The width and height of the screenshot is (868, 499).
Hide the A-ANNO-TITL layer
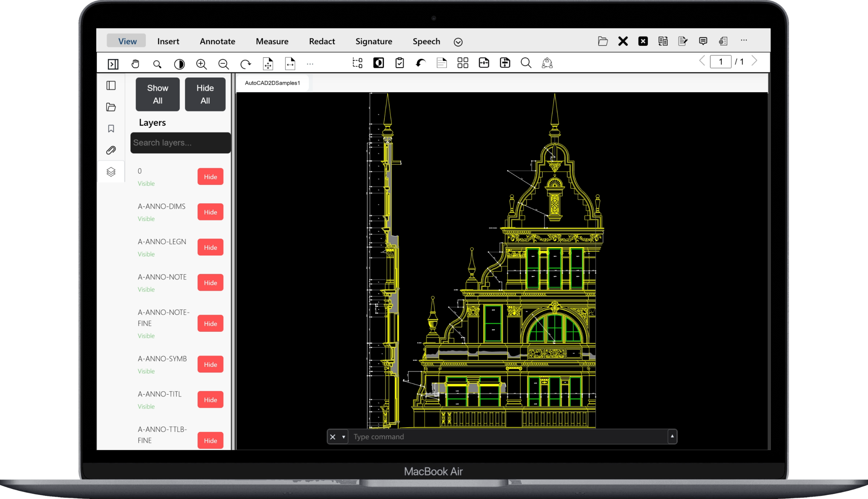(210, 399)
